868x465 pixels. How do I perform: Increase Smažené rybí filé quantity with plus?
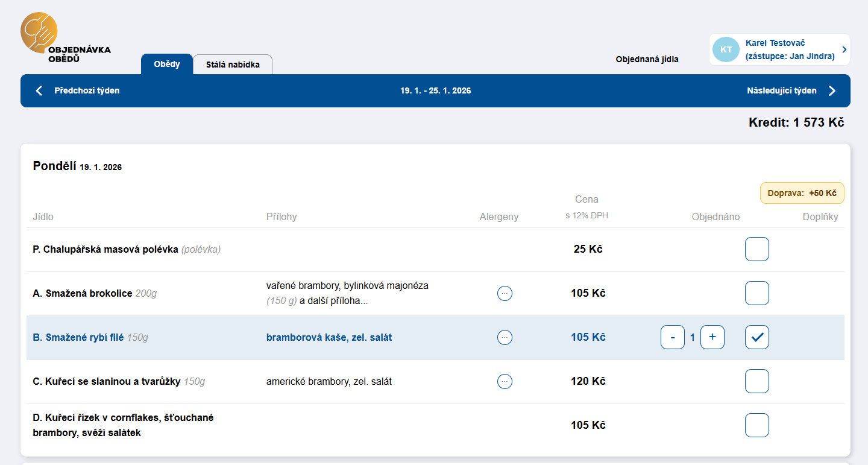(x=712, y=338)
